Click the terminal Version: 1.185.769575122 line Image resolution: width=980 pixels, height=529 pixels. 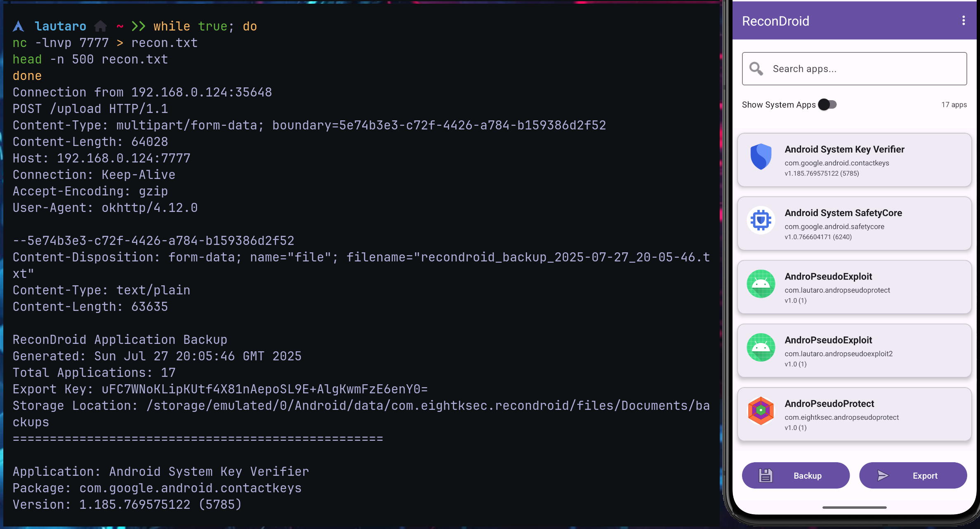[x=127, y=505]
